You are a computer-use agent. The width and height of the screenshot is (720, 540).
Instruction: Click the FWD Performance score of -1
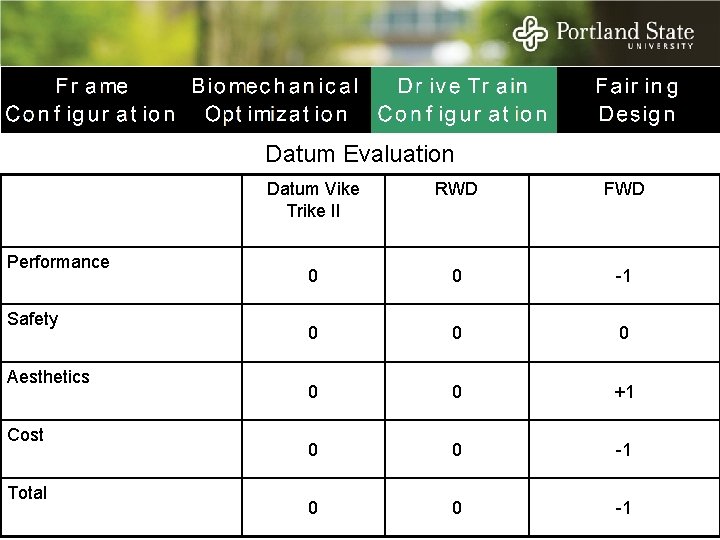coord(624,276)
